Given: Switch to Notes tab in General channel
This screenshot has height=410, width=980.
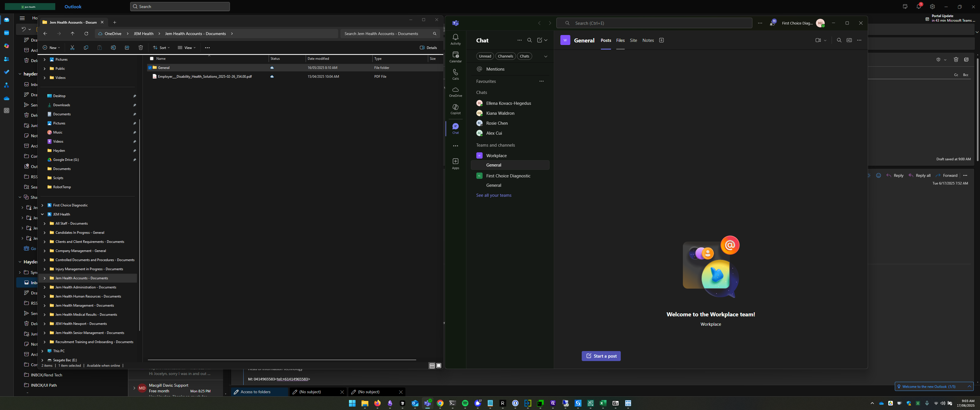Looking at the screenshot, I should (x=648, y=40).
